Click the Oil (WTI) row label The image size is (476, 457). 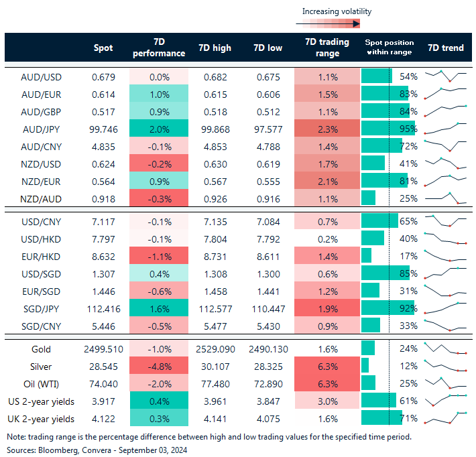point(41,383)
